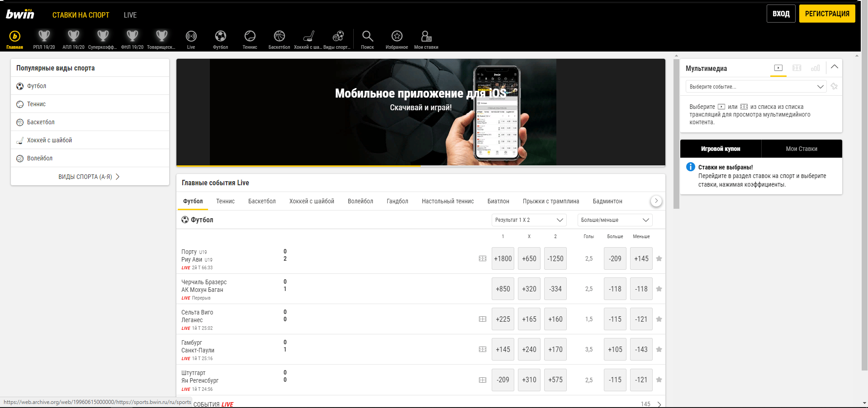Switch to Баскетбол live events tab

point(262,202)
